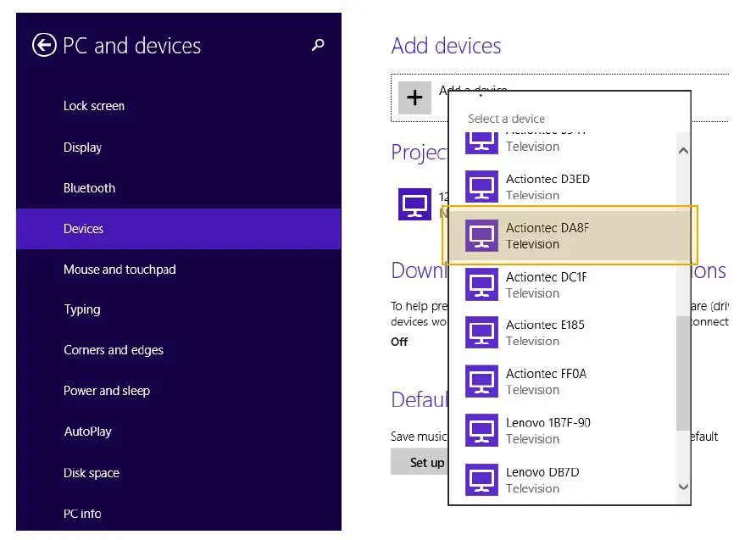
Task: Select the Actiontec FF0A device name
Action: (x=547, y=374)
